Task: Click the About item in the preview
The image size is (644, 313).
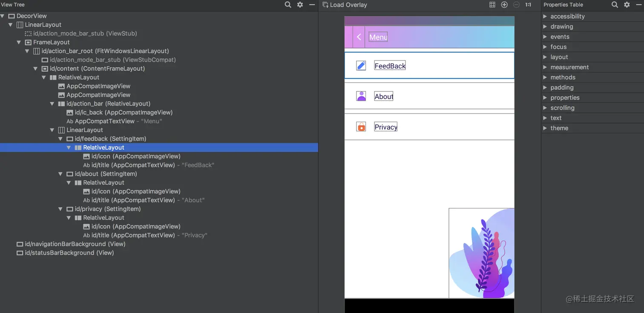Action: [x=383, y=96]
